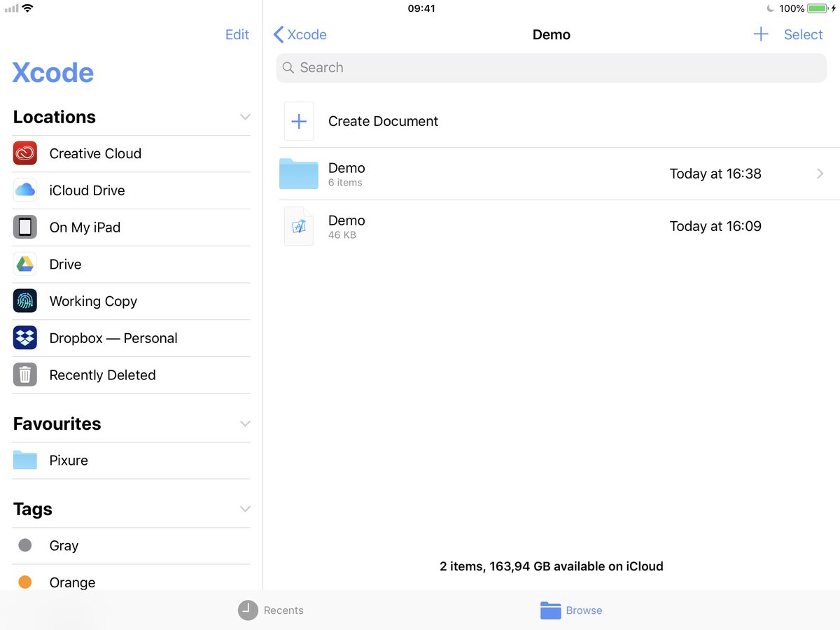The image size is (840, 630).
Task: Select the Orange tag label
Action: click(x=72, y=582)
